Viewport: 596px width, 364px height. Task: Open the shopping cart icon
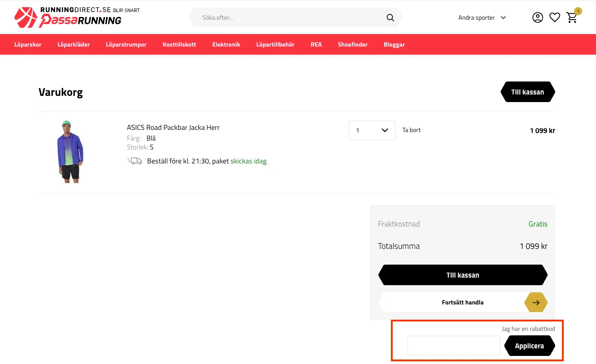click(572, 17)
